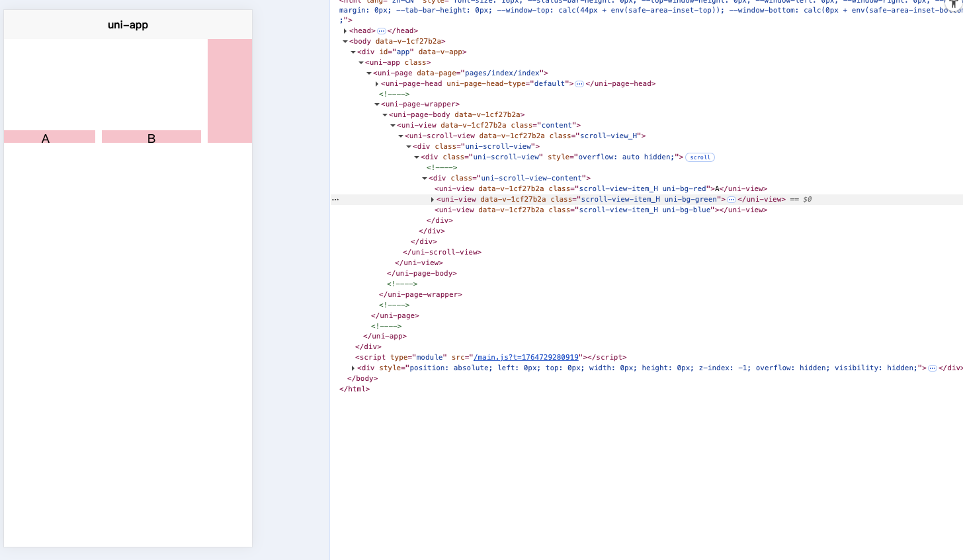Screen dimensions: 963x560
Task: Expand the absolute-positioned hidden div node
Action: [353, 368]
